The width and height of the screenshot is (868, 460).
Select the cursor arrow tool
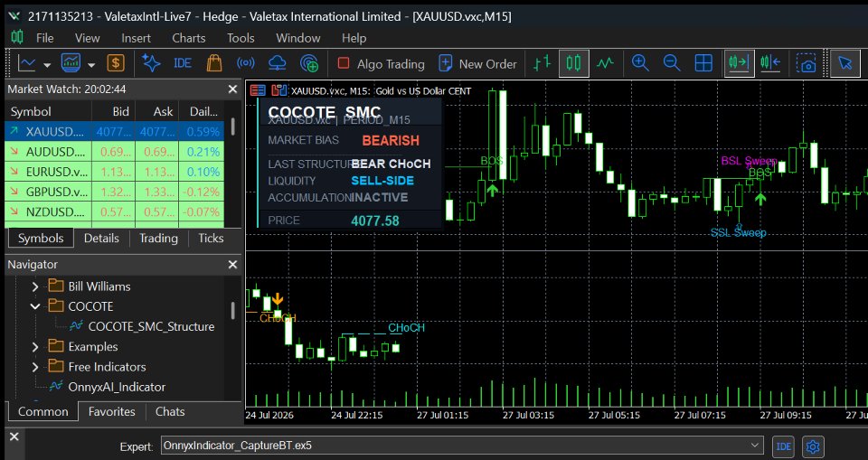[x=844, y=63]
